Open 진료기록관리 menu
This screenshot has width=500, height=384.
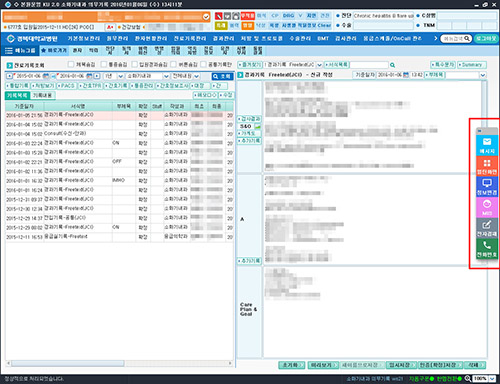[189, 39]
